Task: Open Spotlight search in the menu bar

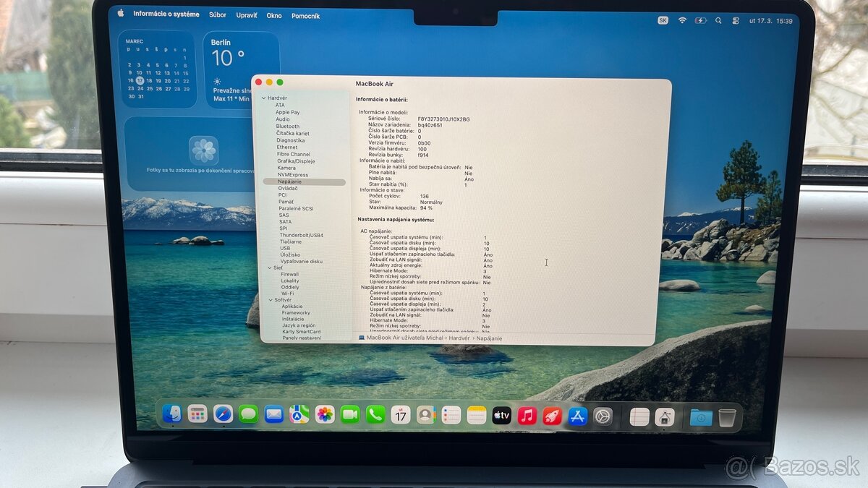Action: coord(718,20)
